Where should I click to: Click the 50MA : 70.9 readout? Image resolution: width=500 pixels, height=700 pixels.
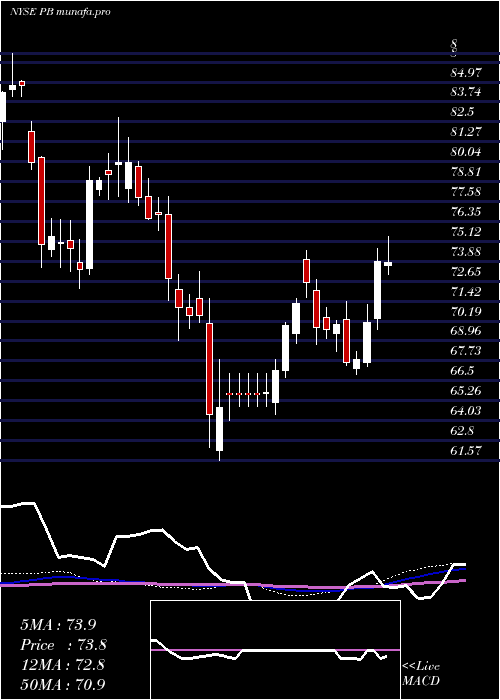point(63,684)
